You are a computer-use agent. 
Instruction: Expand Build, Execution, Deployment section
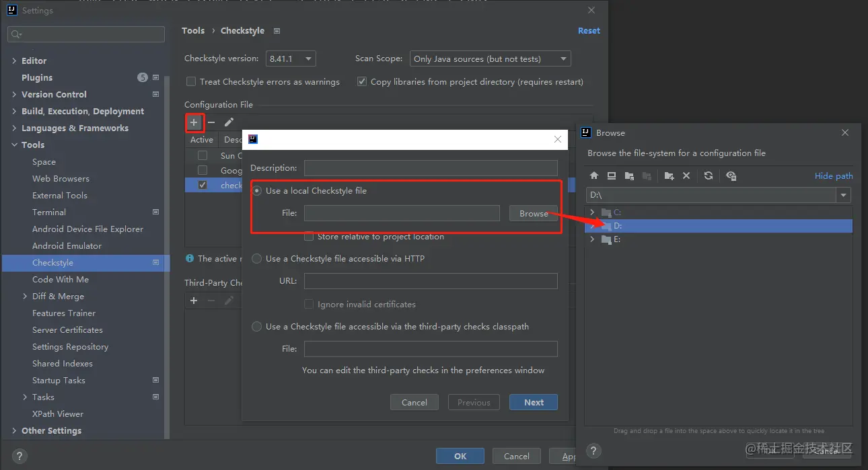[14, 111]
